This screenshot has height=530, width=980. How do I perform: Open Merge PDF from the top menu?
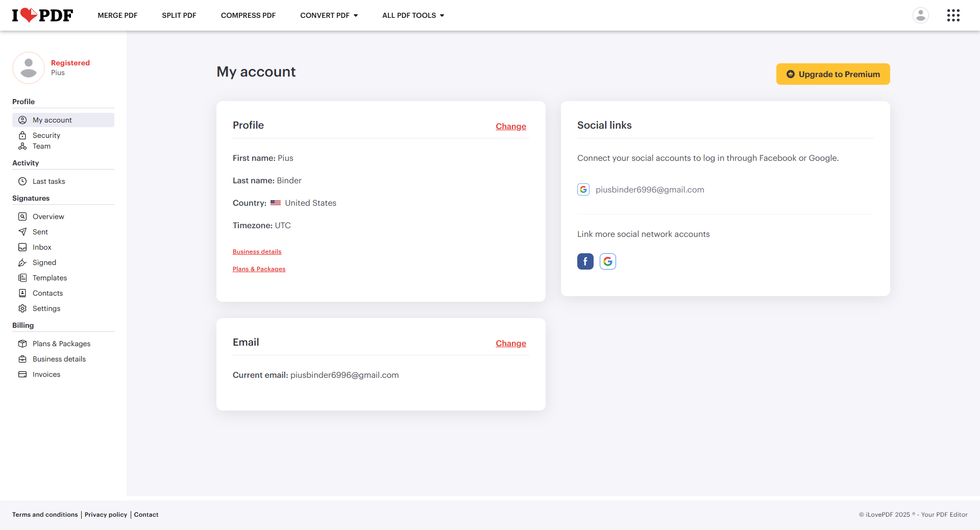(x=117, y=15)
